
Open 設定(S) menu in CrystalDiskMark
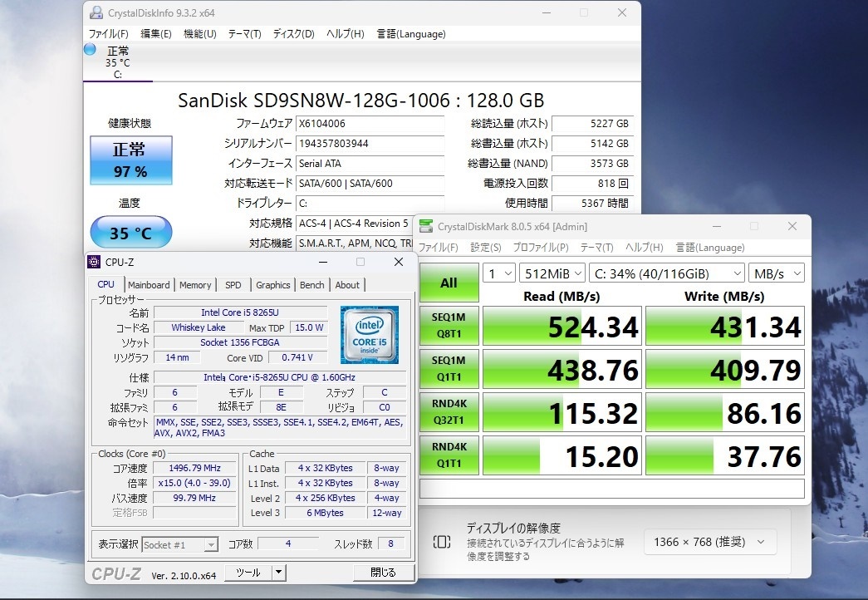[x=485, y=248]
